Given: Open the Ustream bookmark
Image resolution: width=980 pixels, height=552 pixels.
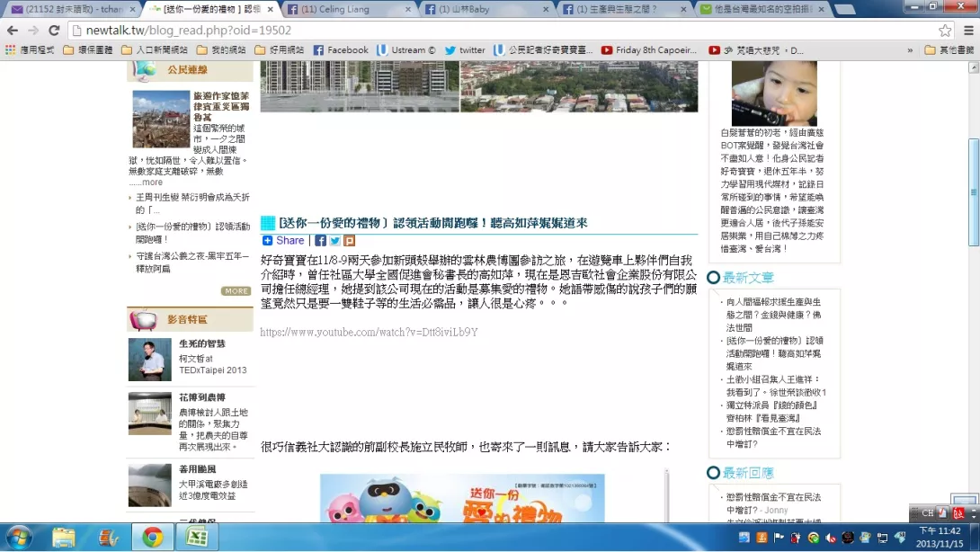Looking at the screenshot, I should [x=406, y=50].
